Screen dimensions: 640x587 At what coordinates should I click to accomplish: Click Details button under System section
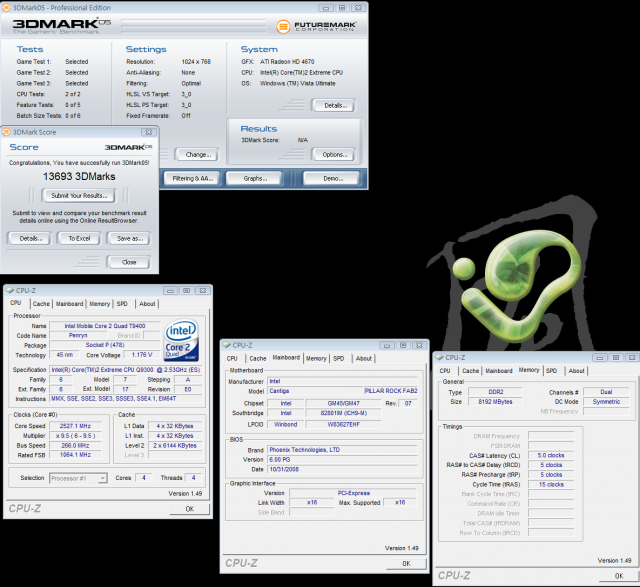coord(335,105)
